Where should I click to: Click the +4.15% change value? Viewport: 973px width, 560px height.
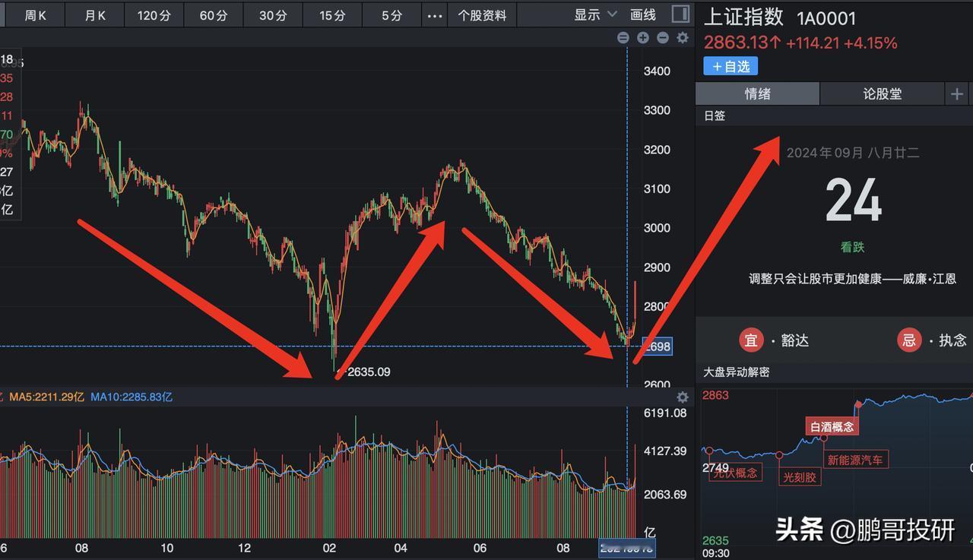click(x=870, y=43)
